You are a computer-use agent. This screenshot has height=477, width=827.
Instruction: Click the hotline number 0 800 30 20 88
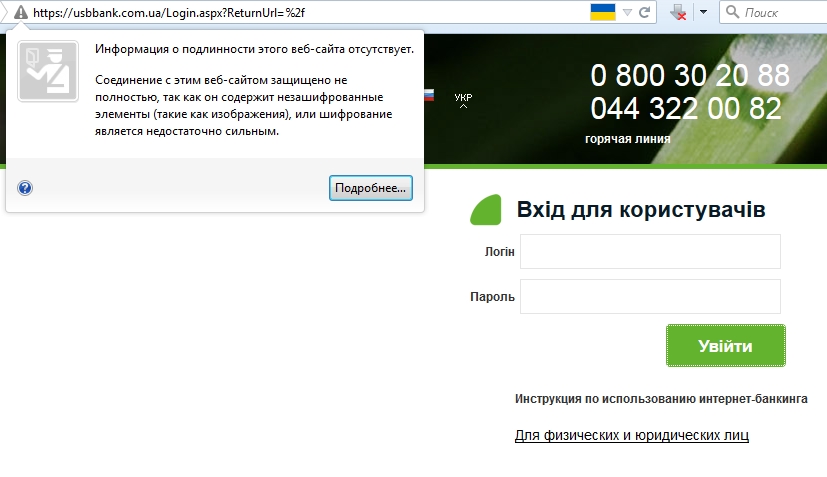(690, 75)
